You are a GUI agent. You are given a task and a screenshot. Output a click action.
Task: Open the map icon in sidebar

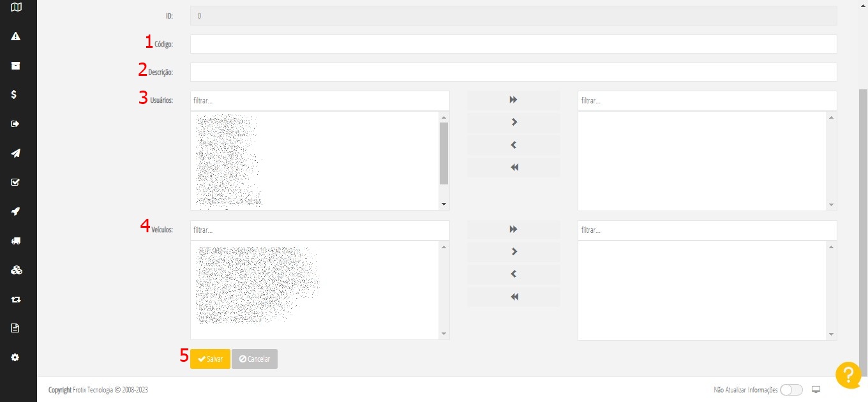tap(16, 7)
